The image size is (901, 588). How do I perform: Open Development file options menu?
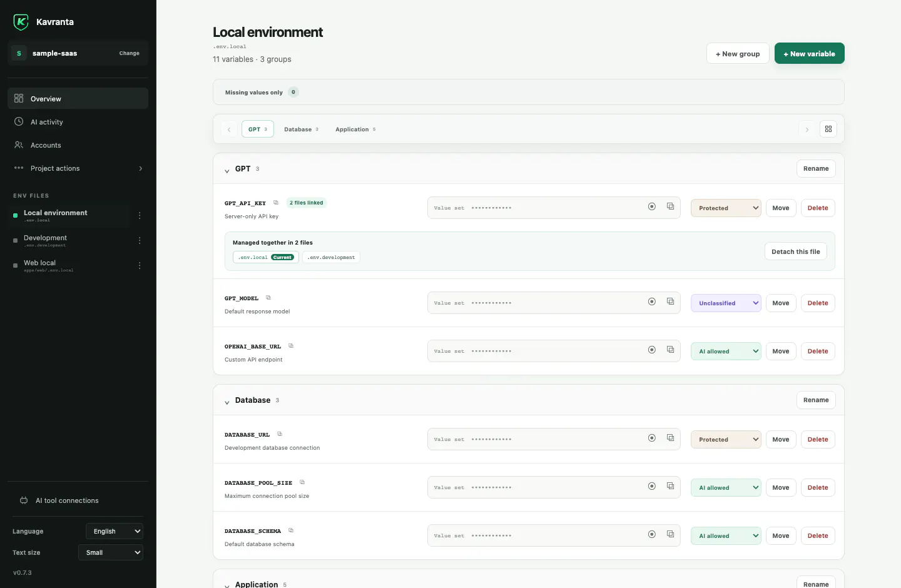tap(140, 240)
